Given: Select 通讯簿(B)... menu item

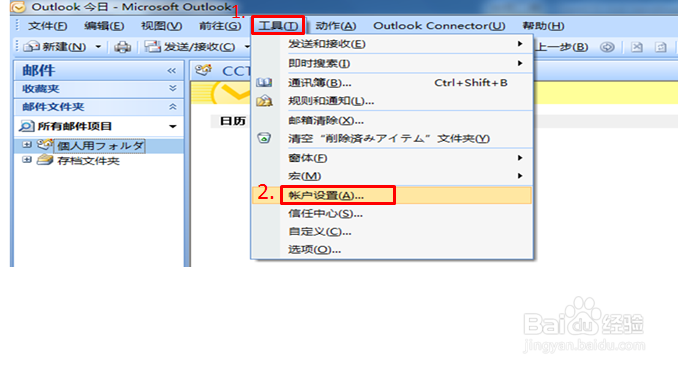Looking at the screenshot, I should click(392, 83).
